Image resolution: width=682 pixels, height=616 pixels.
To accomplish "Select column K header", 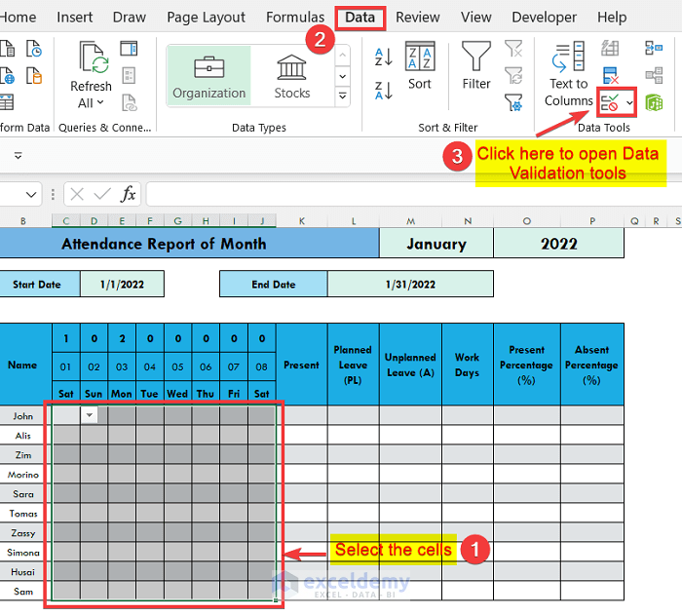I will click(x=302, y=221).
